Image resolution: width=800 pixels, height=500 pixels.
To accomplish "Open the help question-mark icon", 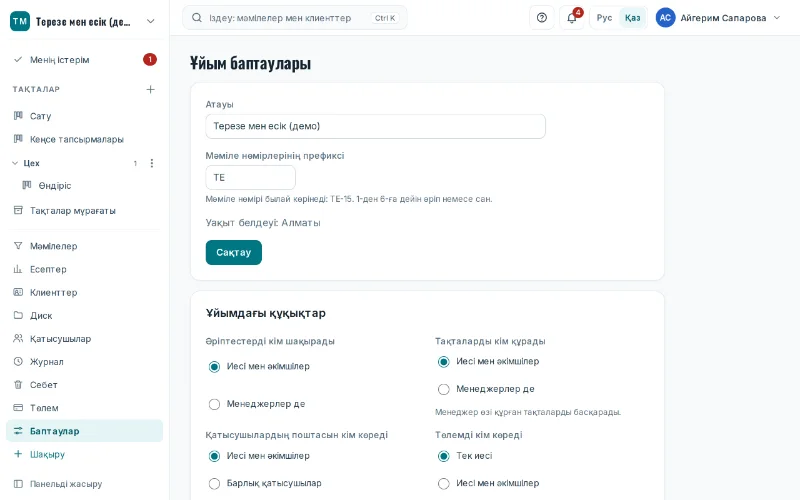I will pyautogui.click(x=542, y=18).
